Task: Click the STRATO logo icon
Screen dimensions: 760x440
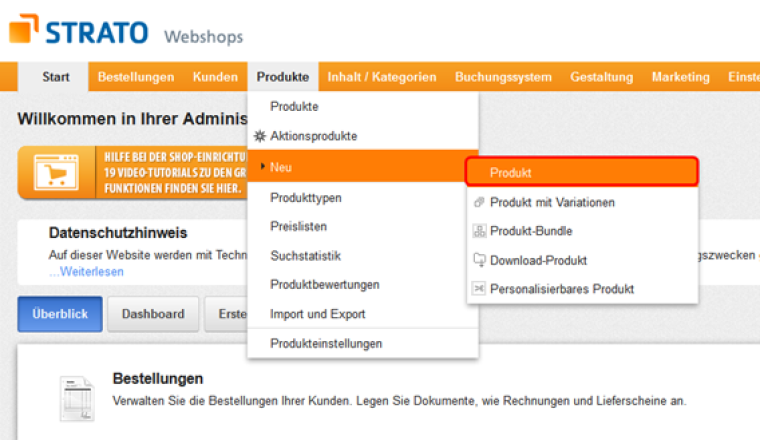Action: (23, 29)
